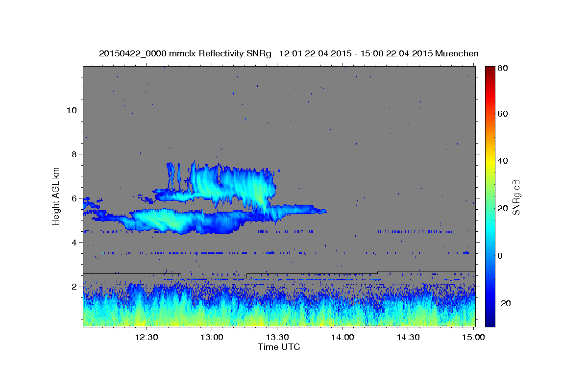
Task: Click the height tick label 4
Action: click(74, 242)
